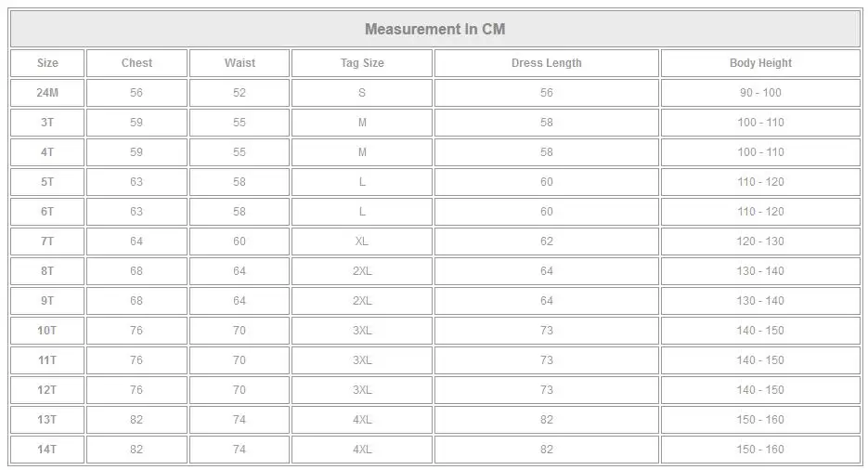This screenshot has width=868, height=470.
Task: Select the 90 - 100 body height cell
Action: point(760,93)
